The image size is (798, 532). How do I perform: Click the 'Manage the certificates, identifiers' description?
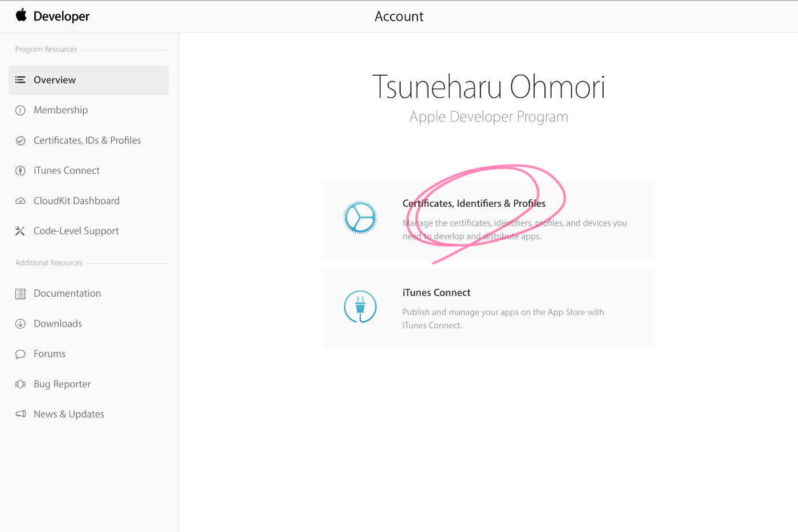(515, 230)
